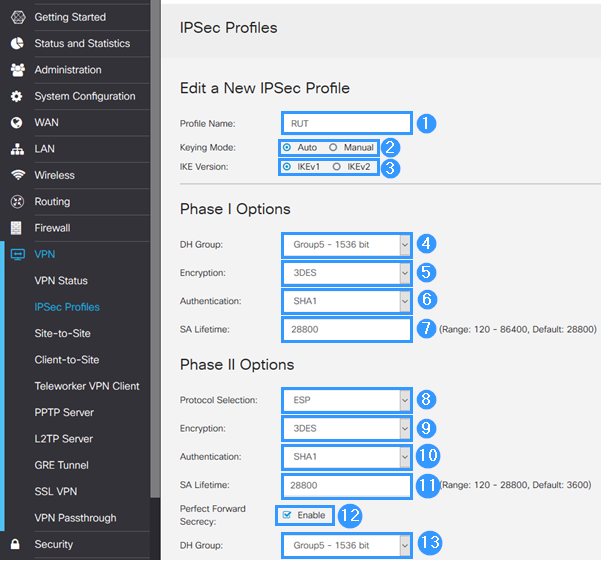The image size is (601, 561).
Task: Click the Wireless wifi icon
Action: [16, 175]
